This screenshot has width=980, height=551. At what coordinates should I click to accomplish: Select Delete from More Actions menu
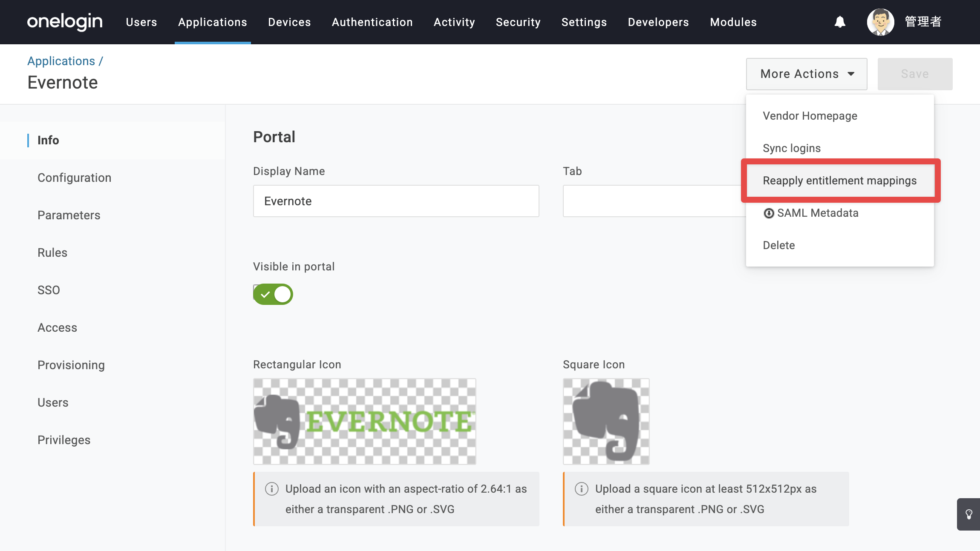tap(840, 245)
